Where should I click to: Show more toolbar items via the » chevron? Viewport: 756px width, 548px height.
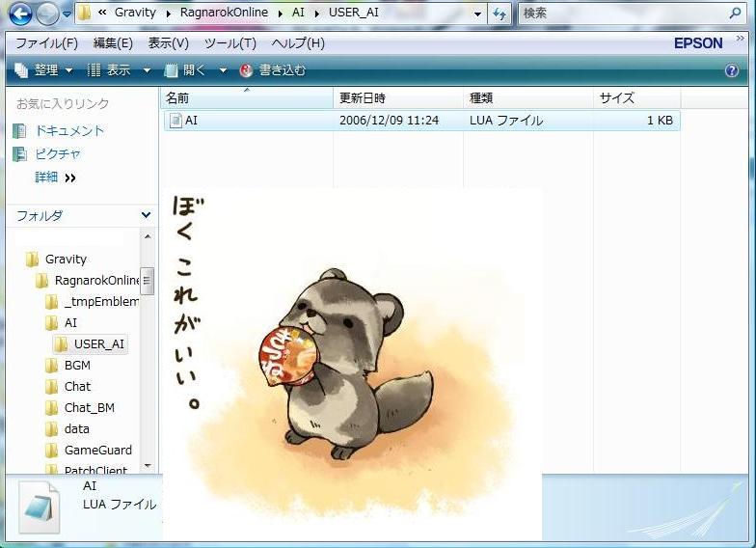pyautogui.click(x=741, y=39)
